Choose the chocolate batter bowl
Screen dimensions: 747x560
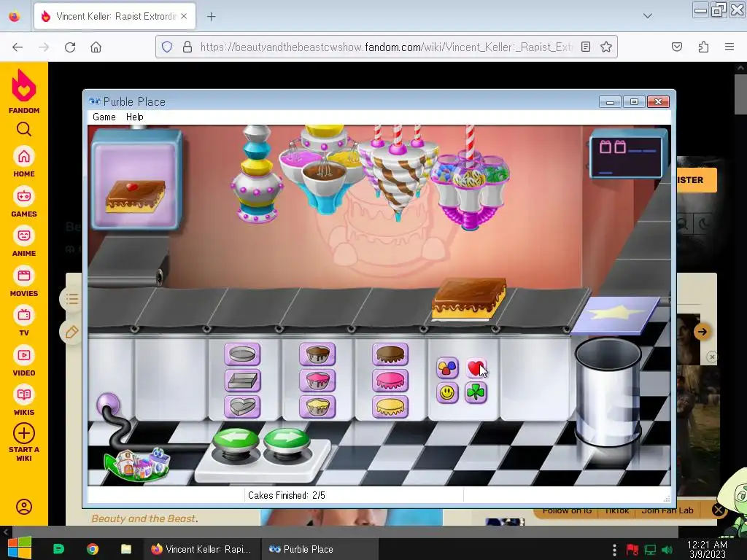coord(317,355)
